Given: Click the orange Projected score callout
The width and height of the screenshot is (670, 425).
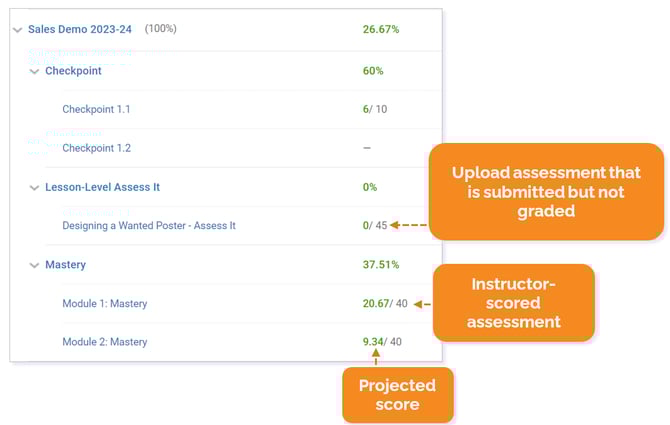Looking at the screenshot, I should pyautogui.click(x=398, y=394).
